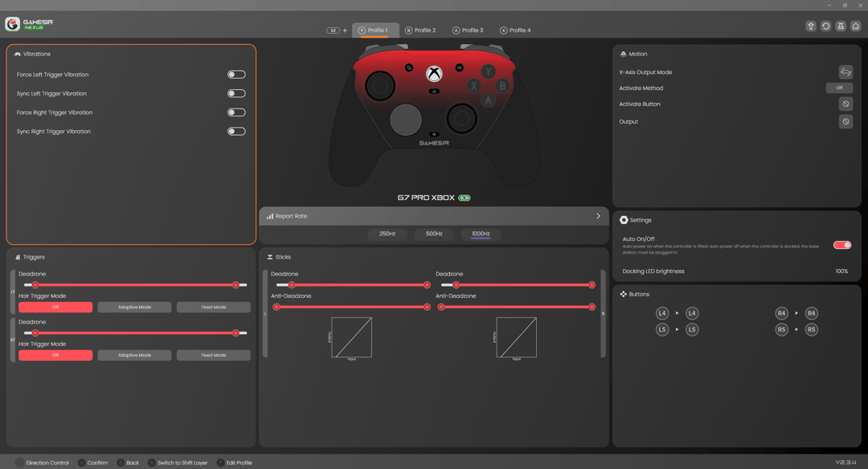This screenshot has height=469, width=868.
Task: Select 500Hz report rate
Action: (x=434, y=234)
